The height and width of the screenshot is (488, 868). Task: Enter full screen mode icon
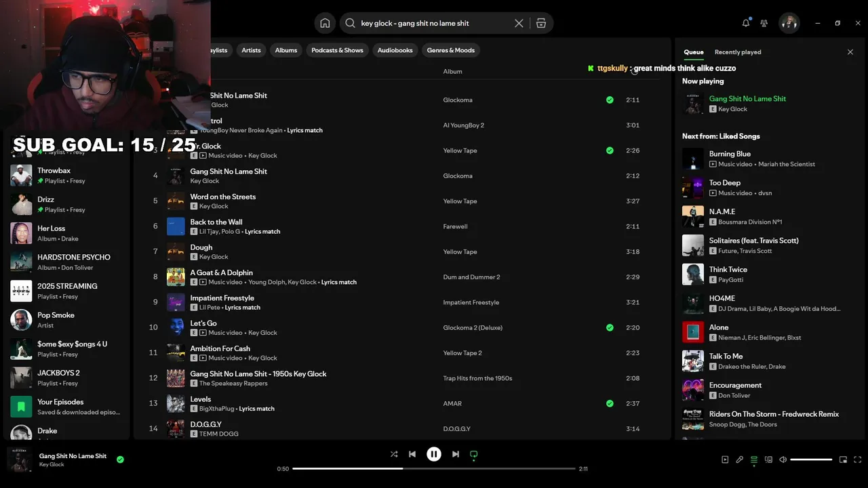tap(857, 460)
